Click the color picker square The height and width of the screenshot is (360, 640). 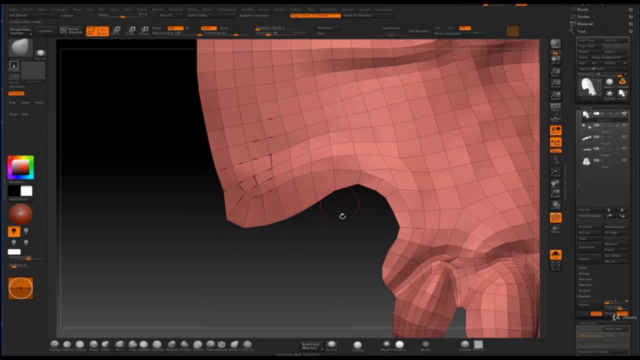20,167
